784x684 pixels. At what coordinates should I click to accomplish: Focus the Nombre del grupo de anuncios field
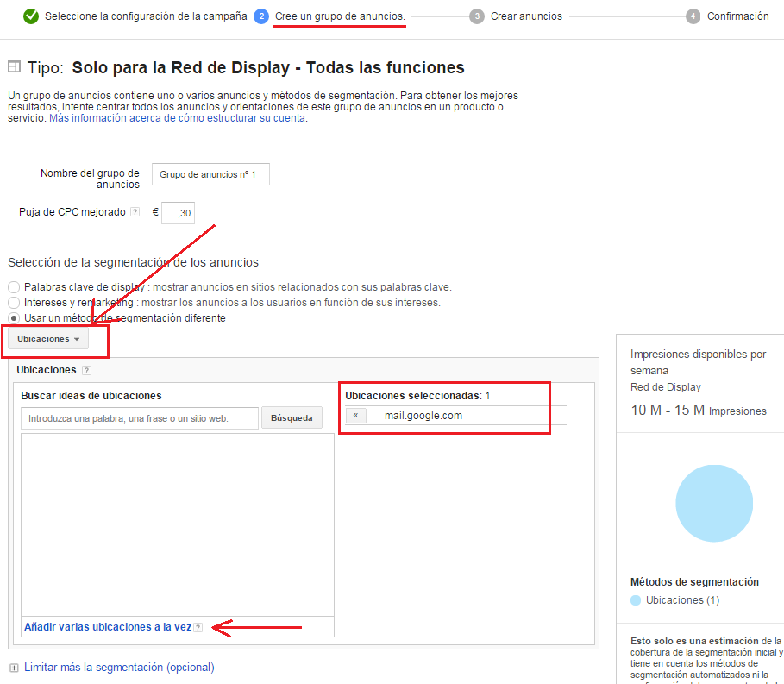(x=210, y=174)
